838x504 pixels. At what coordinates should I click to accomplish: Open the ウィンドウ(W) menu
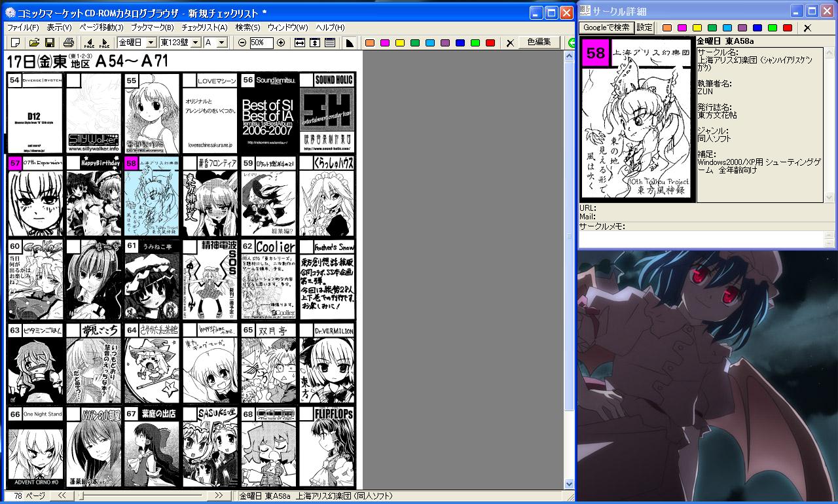[x=287, y=27]
